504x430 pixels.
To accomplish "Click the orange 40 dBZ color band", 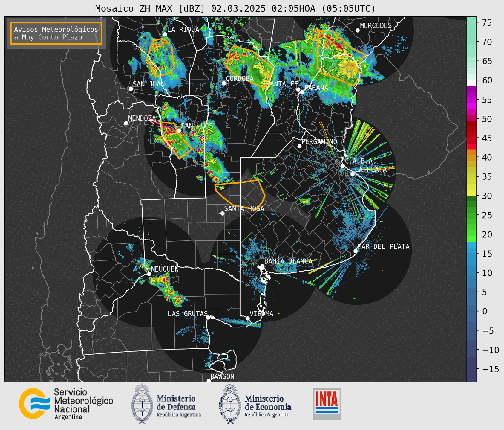I will (471, 158).
